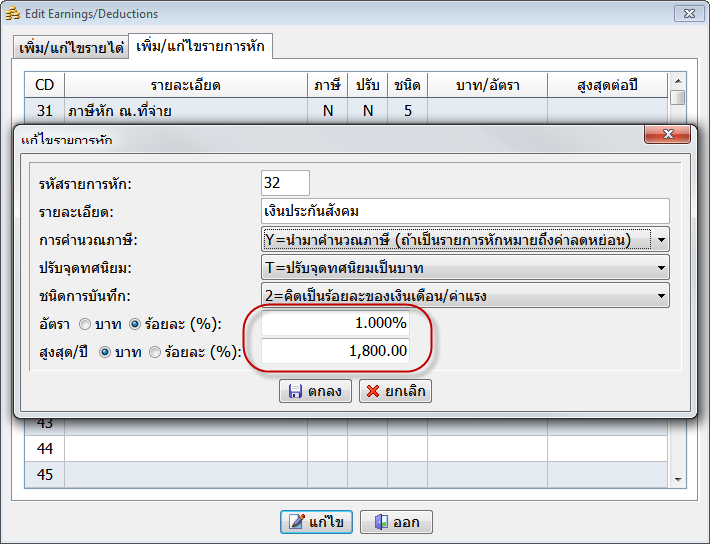
Task: Click the รายละเอียด field with เงินประกันสังคม
Action: click(x=463, y=211)
